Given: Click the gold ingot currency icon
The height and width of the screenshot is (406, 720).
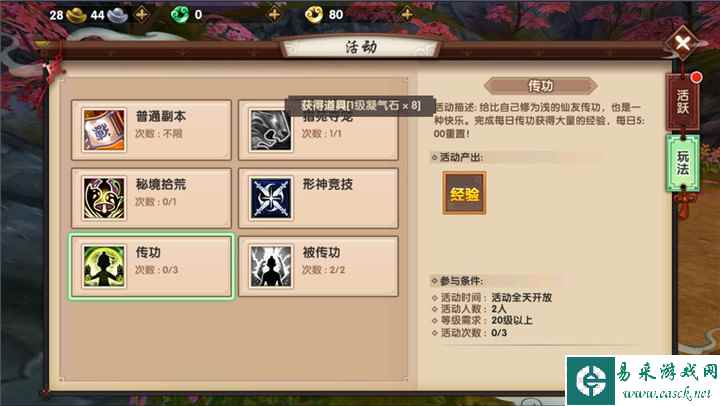Looking at the screenshot, I should tap(76, 15).
